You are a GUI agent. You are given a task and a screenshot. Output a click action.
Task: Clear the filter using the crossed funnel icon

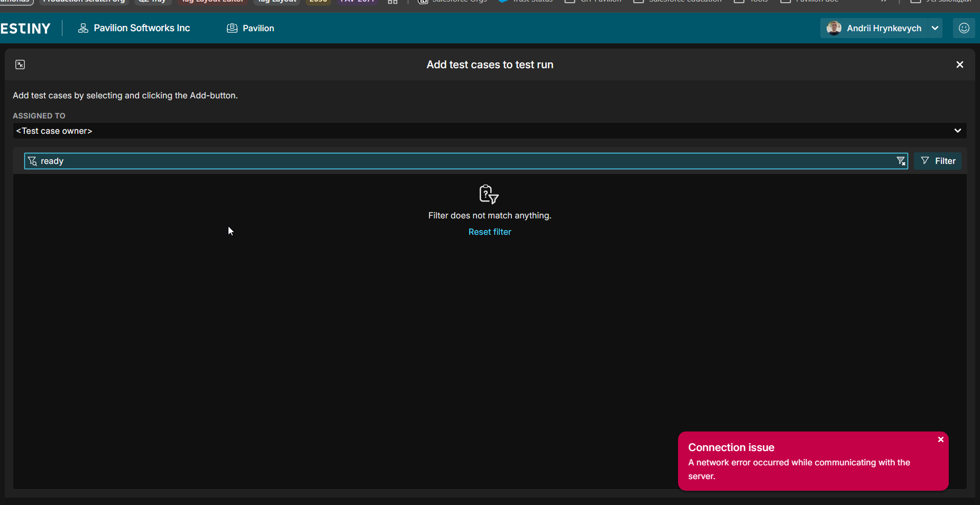[x=901, y=161]
